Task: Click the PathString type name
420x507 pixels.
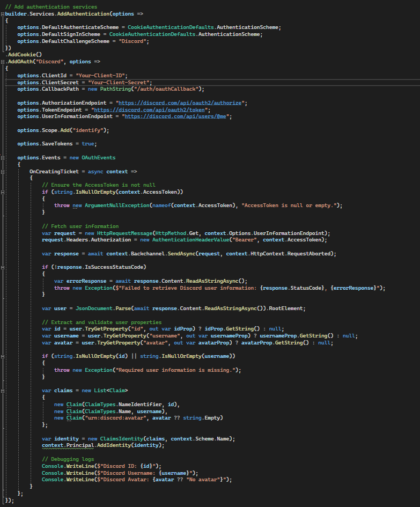Action: pos(115,89)
